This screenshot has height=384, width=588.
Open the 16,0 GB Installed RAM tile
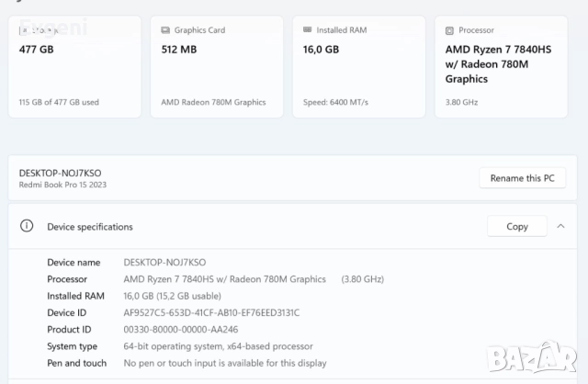[359, 67]
